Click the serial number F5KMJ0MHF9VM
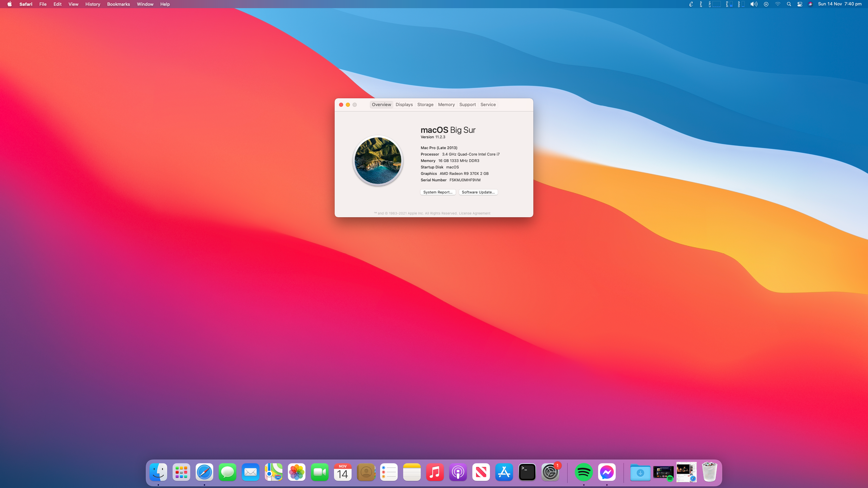868x488 pixels. point(465,180)
